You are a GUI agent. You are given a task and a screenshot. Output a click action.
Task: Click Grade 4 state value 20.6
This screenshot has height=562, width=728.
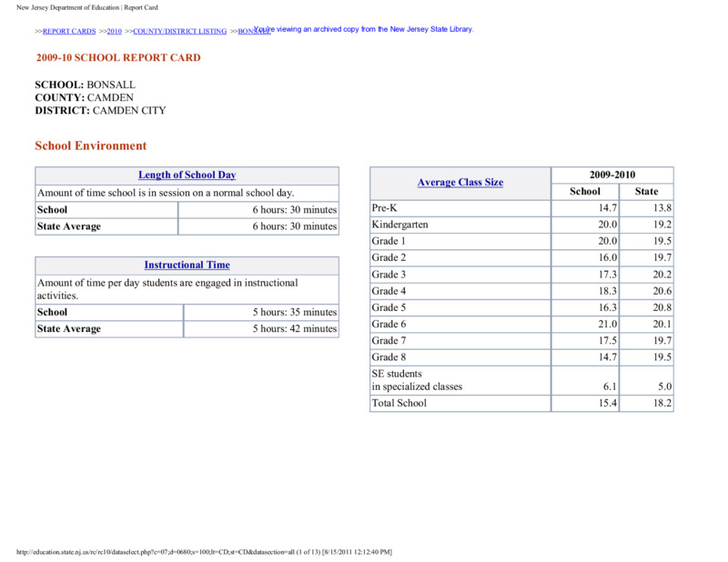point(662,291)
